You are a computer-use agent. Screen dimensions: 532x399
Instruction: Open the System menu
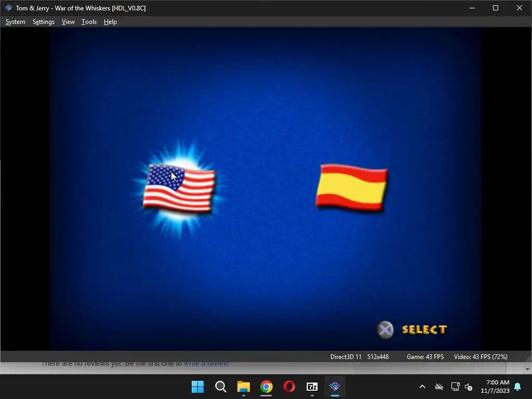pyautogui.click(x=15, y=22)
